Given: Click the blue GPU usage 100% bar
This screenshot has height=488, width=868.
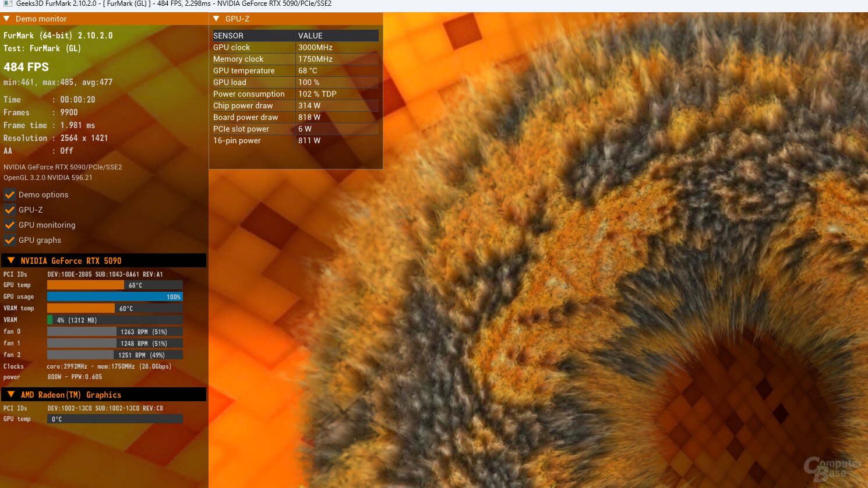Looking at the screenshot, I should coord(115,297).
